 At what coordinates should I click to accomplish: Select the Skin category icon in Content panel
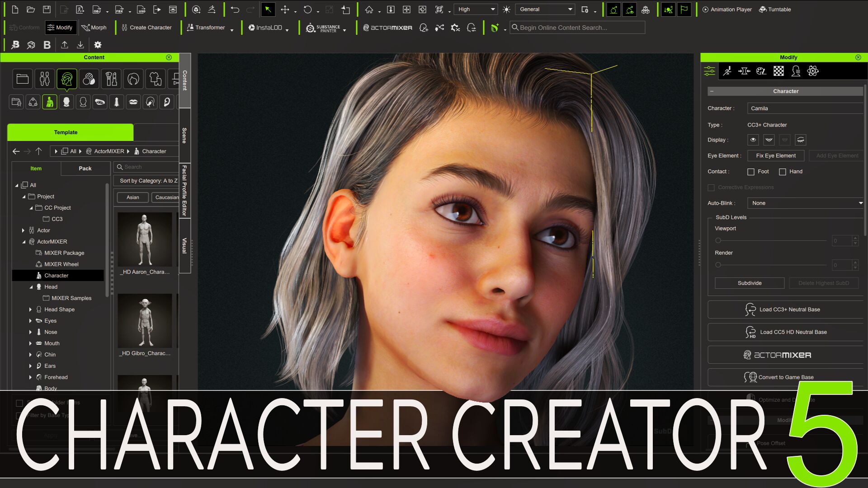pyautogui.click(x=89, y=79)
